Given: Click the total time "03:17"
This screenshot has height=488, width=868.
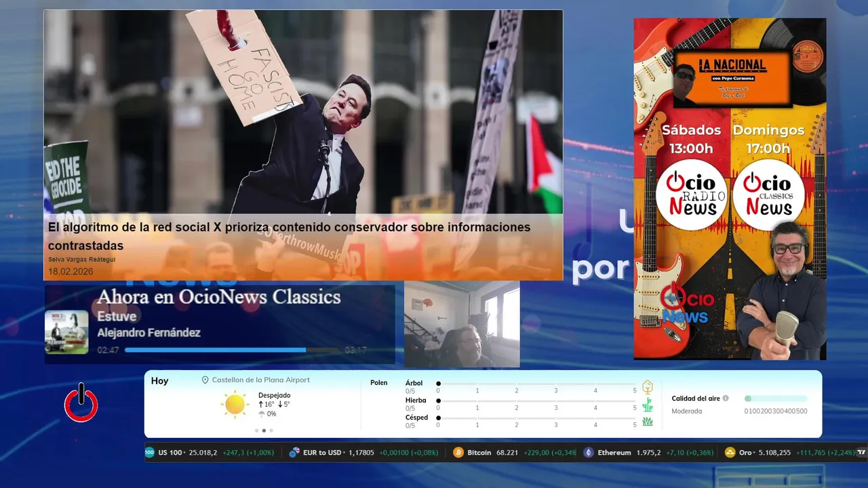Looking at the screenshot, I should 355,350.
